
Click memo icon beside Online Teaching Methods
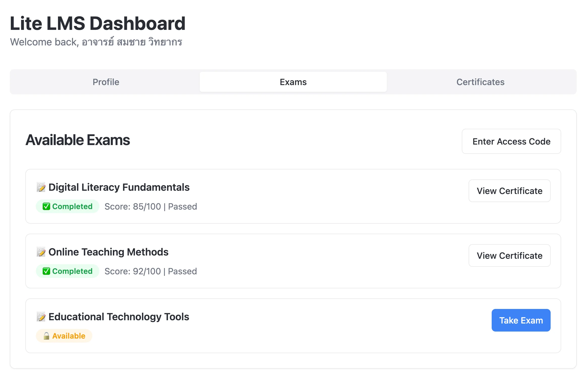(x=41, y=252)
